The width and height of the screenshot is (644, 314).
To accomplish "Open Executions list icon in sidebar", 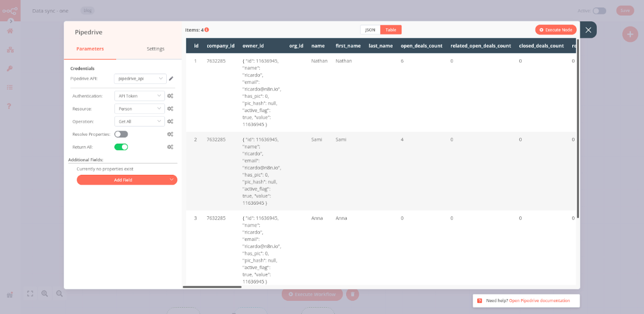I will [x=10, y=87].
